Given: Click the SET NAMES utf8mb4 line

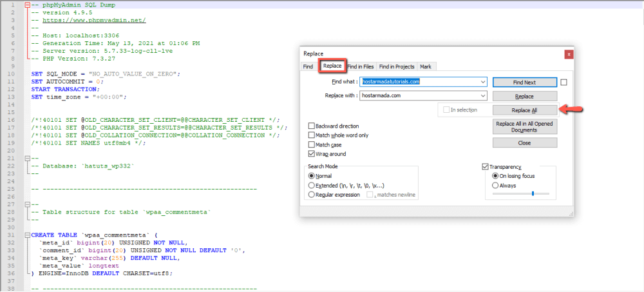Looking at the screenshot, I should [88, 142].
